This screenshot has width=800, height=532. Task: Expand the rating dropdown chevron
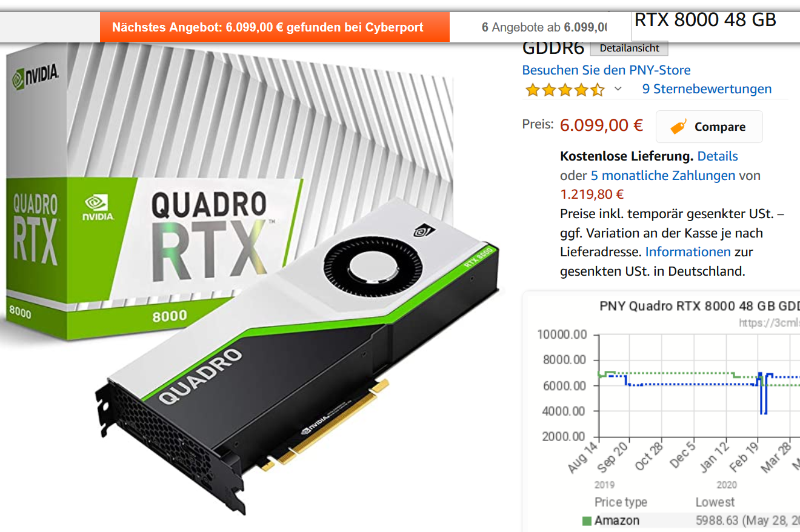click(x=618, y=89)
